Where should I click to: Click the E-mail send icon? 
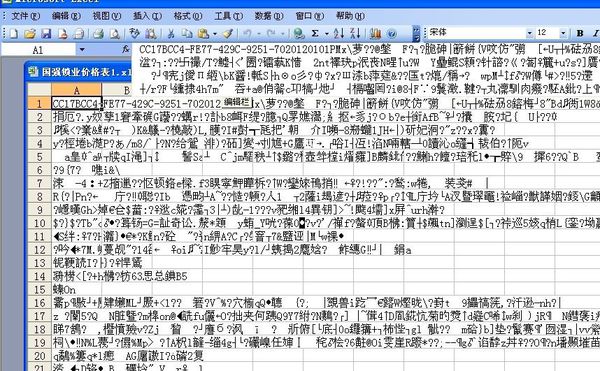pos(79,34)
